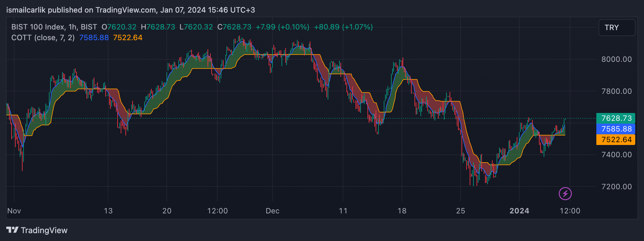Click the low value L7620.32
Screen dimensions: 644x241
[x=196, y=27]
